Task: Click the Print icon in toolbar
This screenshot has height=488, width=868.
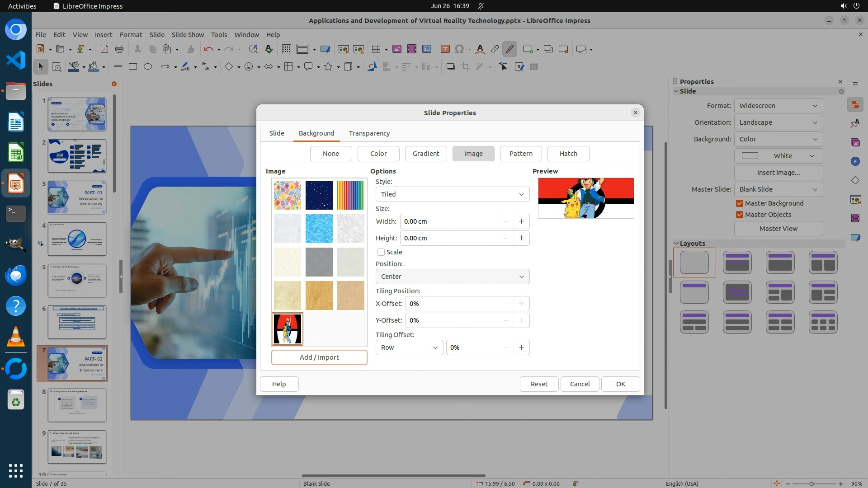Action: pos(119,49)
